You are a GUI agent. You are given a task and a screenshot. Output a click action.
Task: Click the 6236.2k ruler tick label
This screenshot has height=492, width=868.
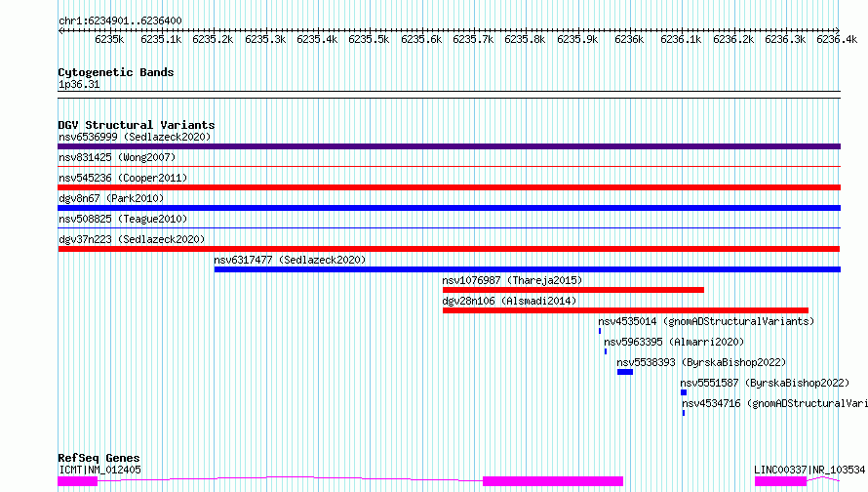coord(733,39)
